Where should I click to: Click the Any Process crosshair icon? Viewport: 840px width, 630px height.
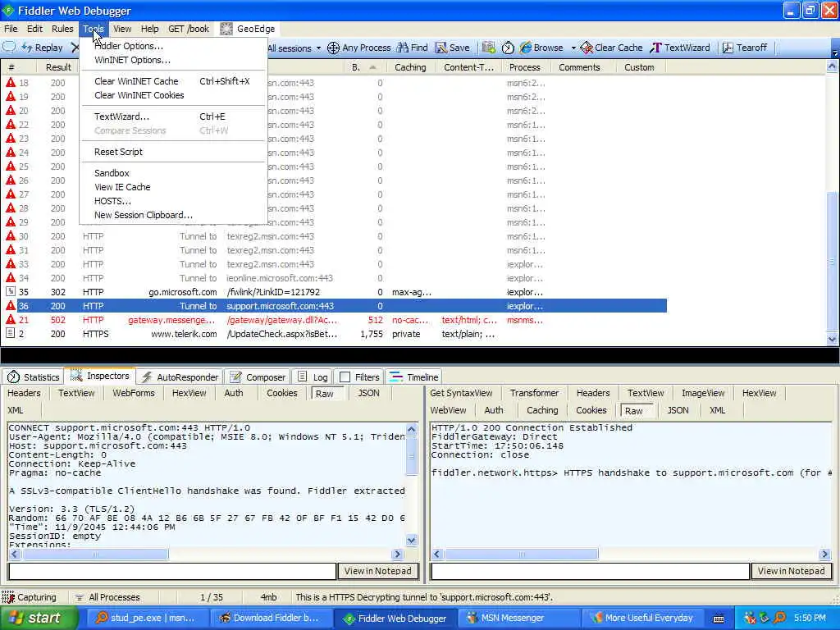pos(333,48)
